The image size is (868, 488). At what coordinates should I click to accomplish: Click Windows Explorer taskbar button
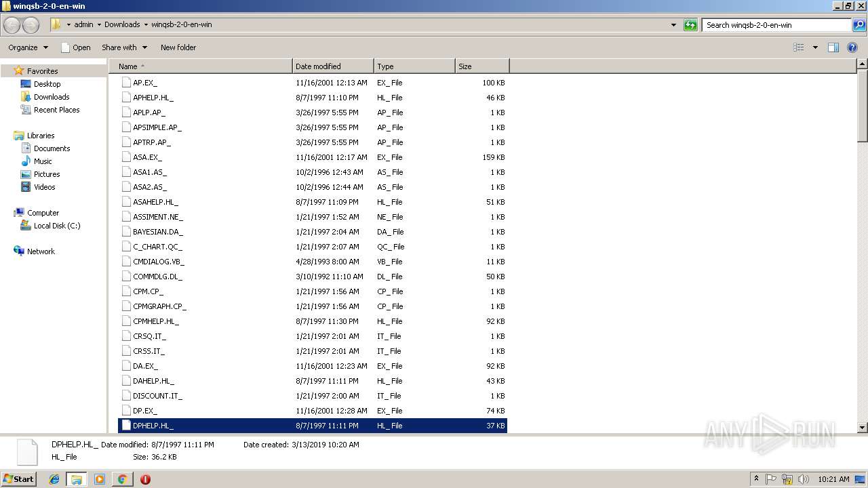[x=77, y=479]
